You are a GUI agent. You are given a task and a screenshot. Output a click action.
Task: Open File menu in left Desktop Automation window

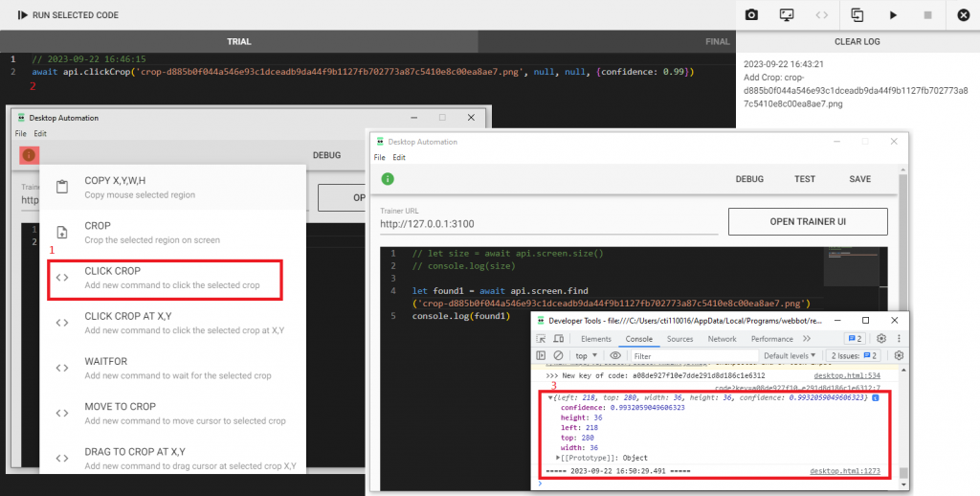pos(21,133)
